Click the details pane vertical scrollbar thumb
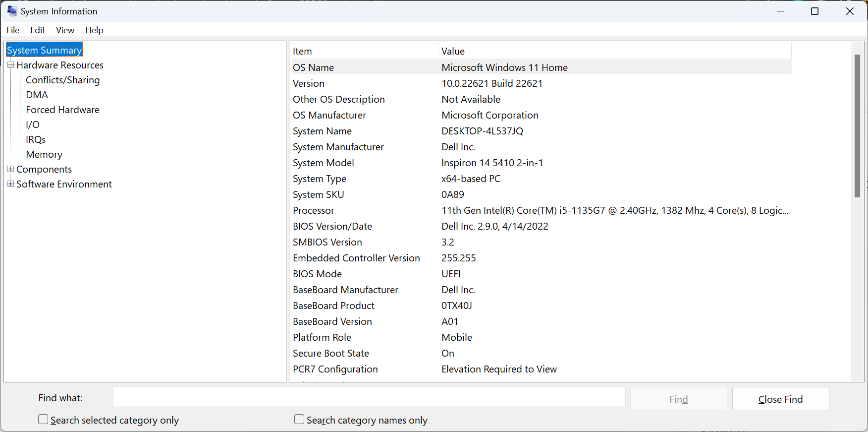868x432 pixels. (x=857, y=126)
